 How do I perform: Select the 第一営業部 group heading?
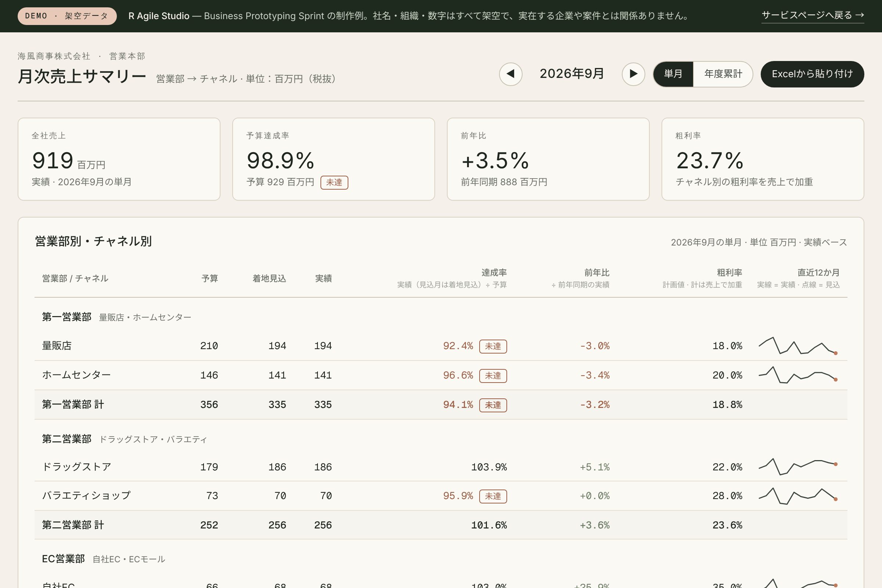click(67, 317)
